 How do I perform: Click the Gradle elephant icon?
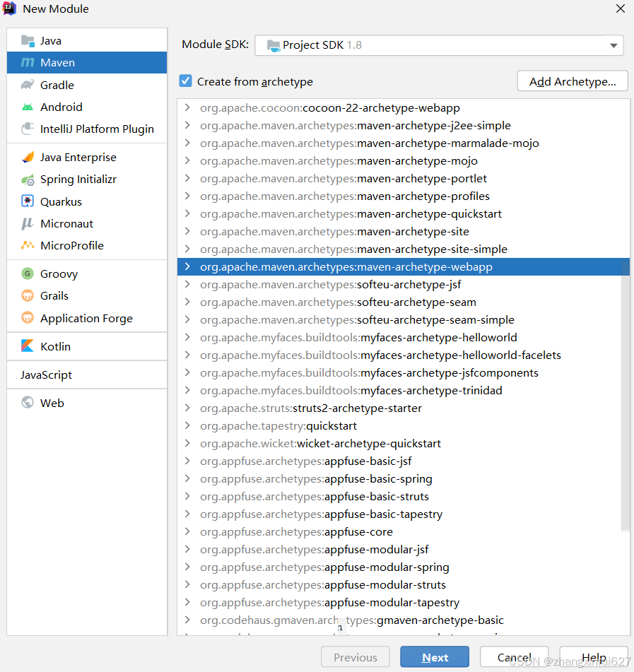(x=28, y=85)
